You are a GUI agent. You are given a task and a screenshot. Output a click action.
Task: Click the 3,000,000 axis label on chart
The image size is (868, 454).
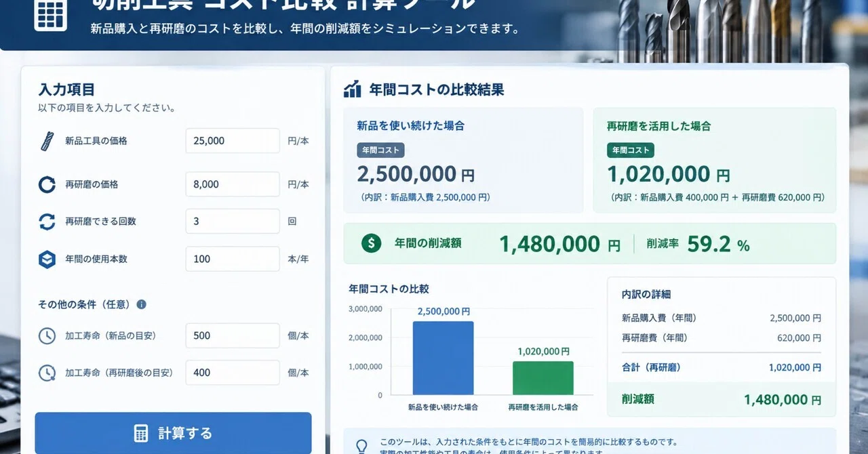pos(366,309)
